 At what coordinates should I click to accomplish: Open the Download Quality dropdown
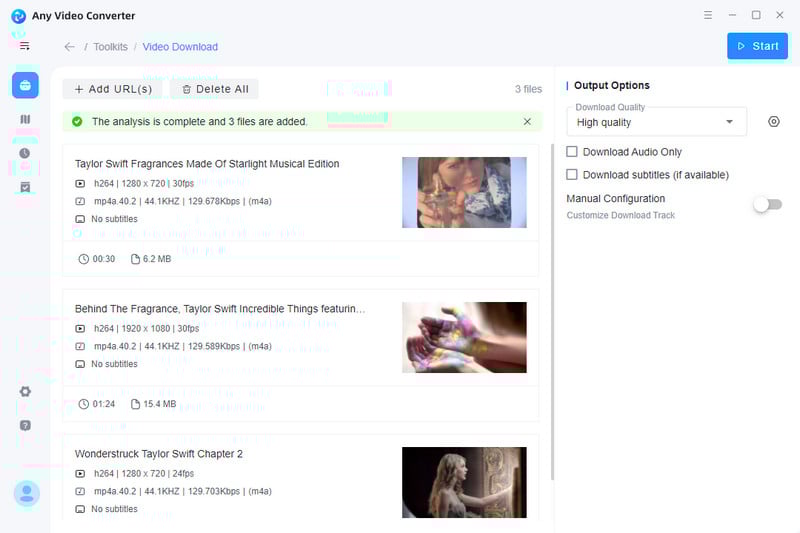[657, 122]
